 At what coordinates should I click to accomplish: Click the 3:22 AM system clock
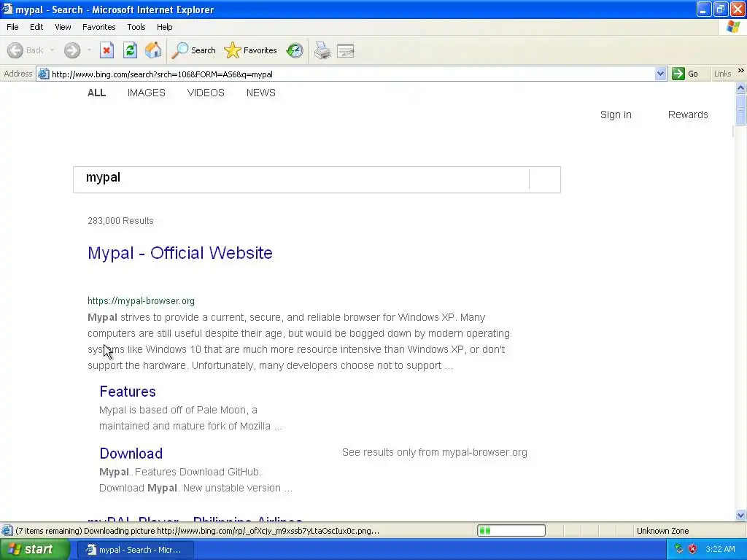click(x=720, y=549)
